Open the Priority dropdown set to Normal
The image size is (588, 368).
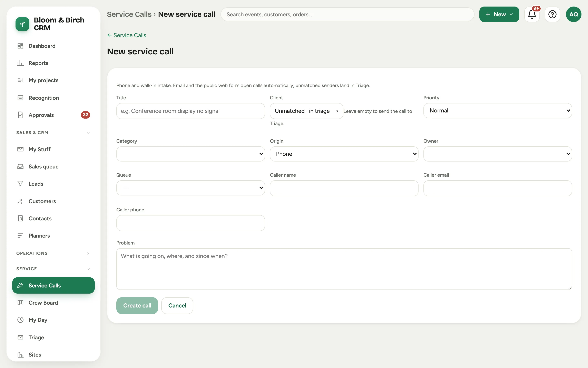click(x=497, y=110)
